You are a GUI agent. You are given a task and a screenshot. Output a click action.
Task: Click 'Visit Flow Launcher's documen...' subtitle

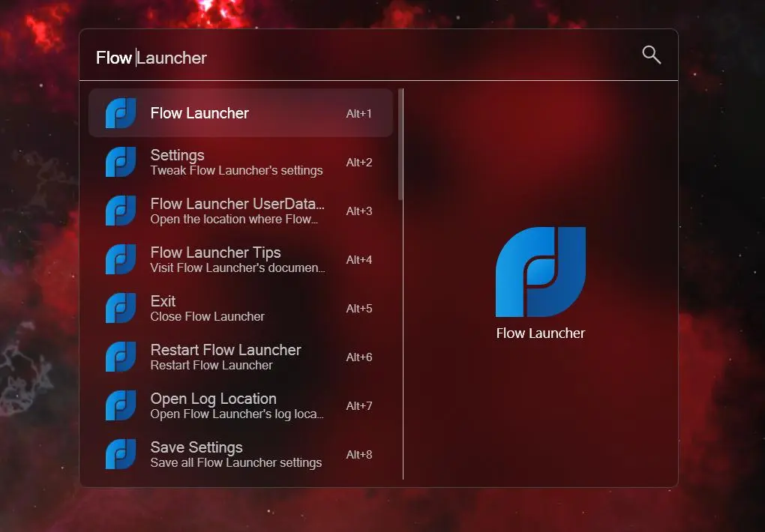[238, 267]
